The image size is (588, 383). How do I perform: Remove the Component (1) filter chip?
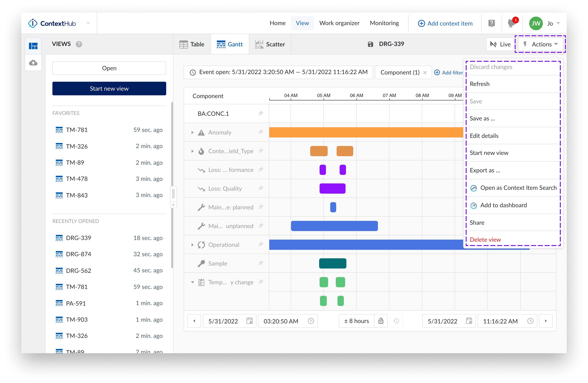[x=425, y=72]
